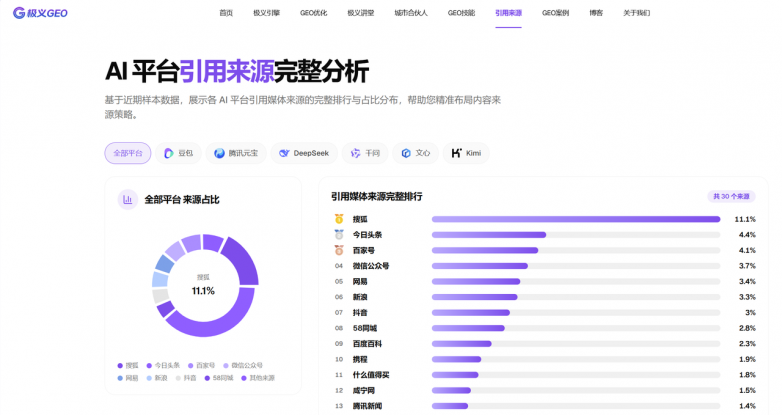
Task: Click the 咸宁网 row name in ranking
Action: click(x=364, y=390)
